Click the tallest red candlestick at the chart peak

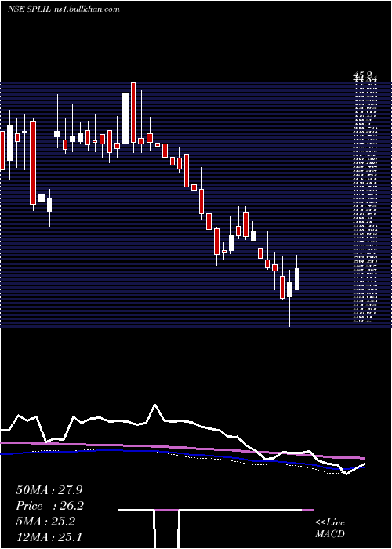click(x=133, y=113)
